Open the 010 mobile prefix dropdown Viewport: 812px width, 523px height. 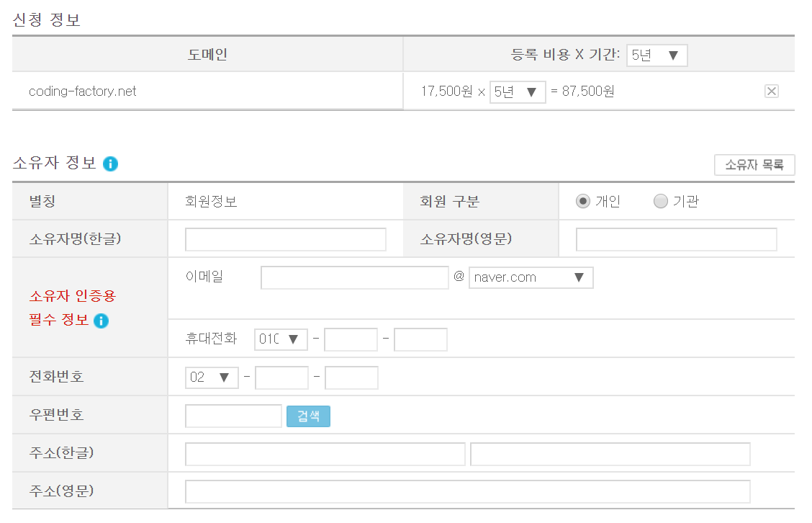coord(281,339)
